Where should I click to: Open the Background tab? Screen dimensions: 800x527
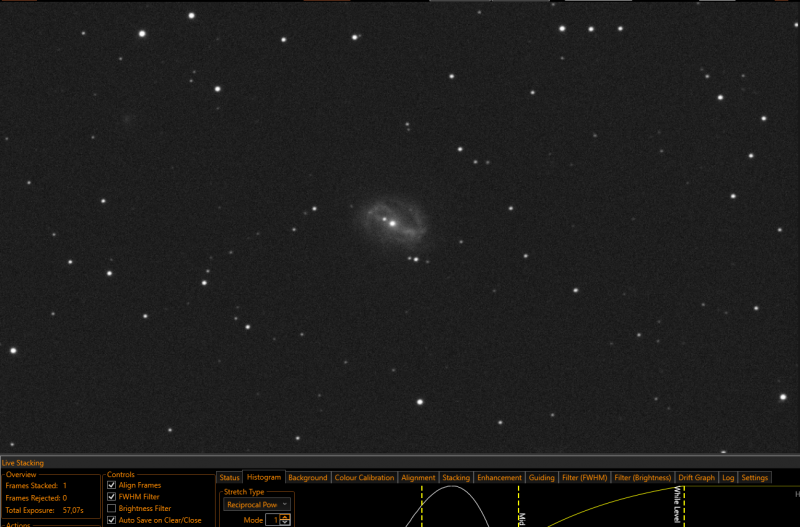click(308, 478)
